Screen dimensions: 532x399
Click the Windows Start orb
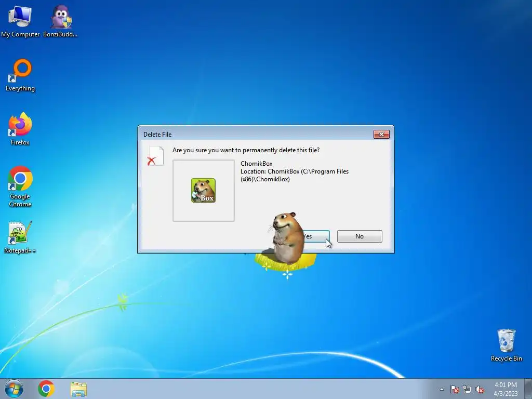[14, 389]
